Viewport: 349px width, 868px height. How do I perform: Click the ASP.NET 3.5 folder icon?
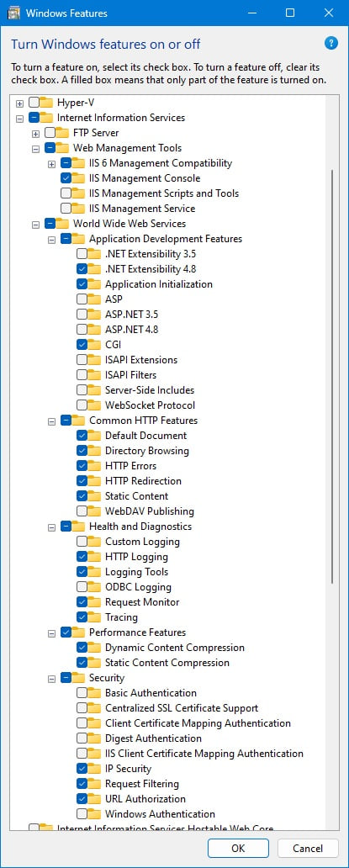(x=94, y=315)
